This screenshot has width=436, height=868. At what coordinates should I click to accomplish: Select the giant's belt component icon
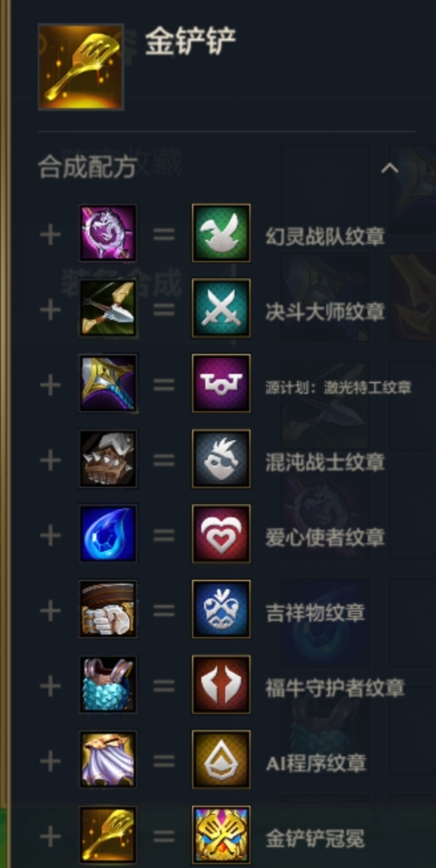(x=108, y=609)
